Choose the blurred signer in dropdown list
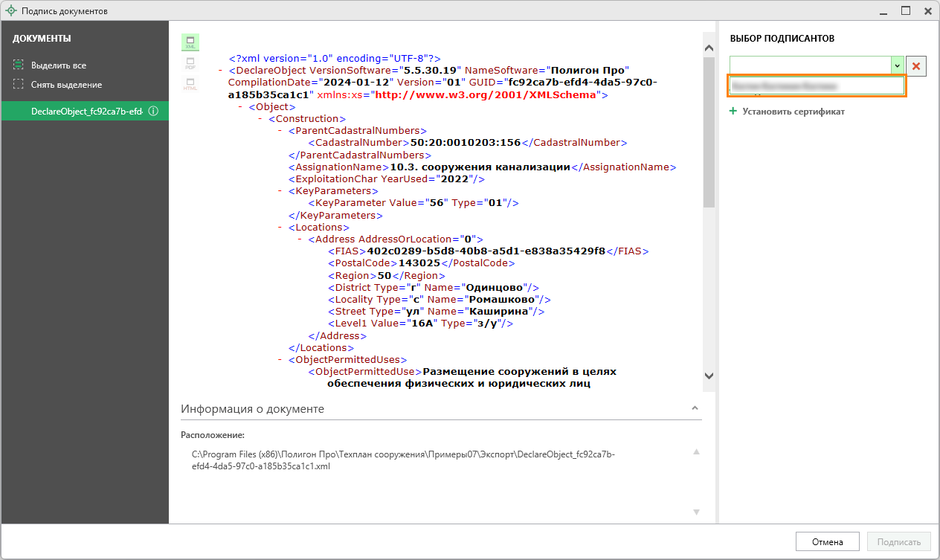 (816, 86)
